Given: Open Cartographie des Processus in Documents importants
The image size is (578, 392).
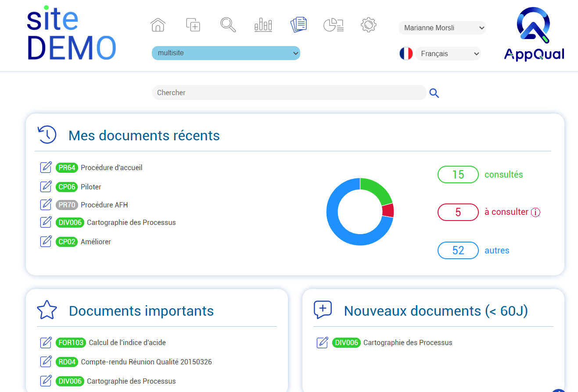Looking at the screenshot, I should 131,381.
